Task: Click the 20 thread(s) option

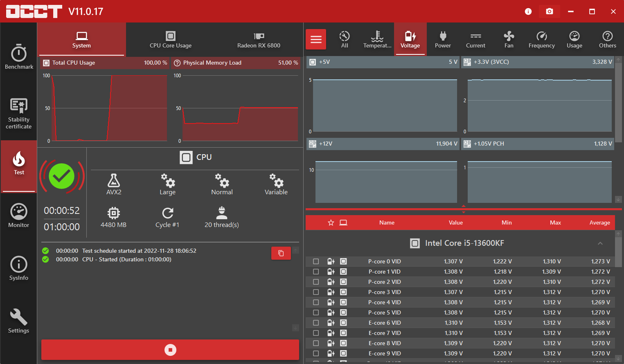Action: [222, 218]
